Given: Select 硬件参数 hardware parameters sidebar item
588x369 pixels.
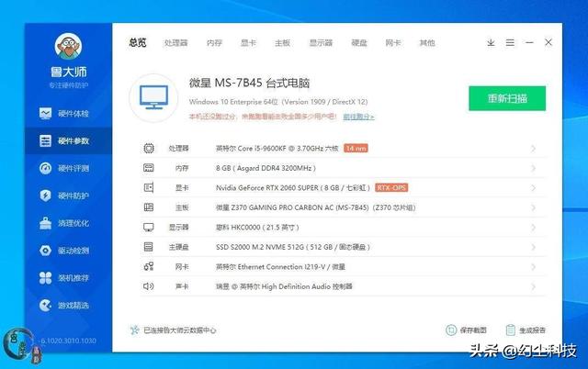Looking at the screenshot, I should coord(68,140).
